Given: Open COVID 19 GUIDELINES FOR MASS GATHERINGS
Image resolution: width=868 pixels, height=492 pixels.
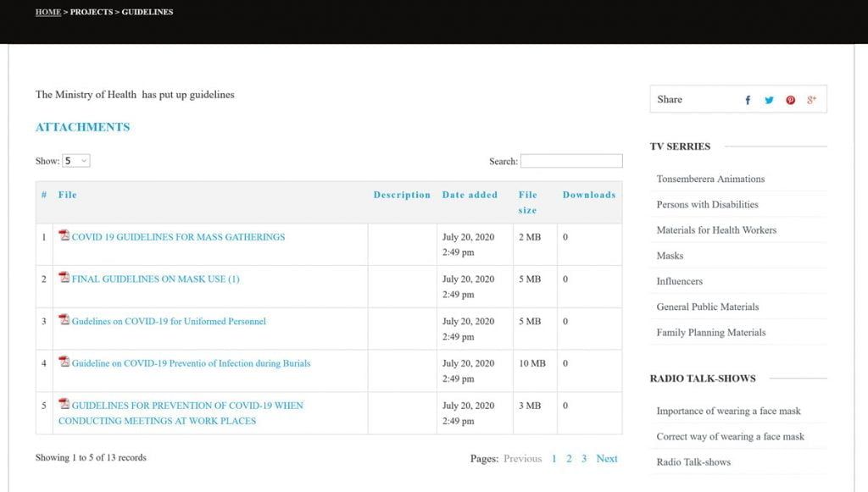Looking at the screenshot, I should 178,237.
